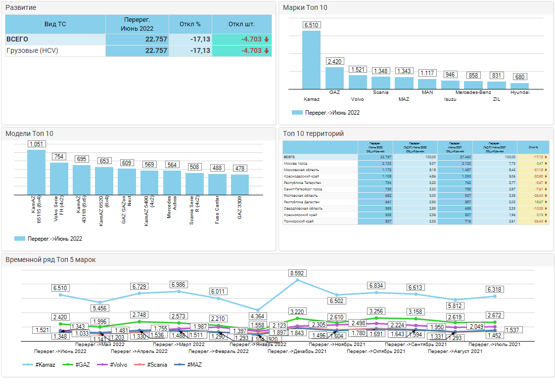Click red arrow in Грузовые (HCV) row
The height and width of the screenshot is (392, 555).
tap(266, 51)
